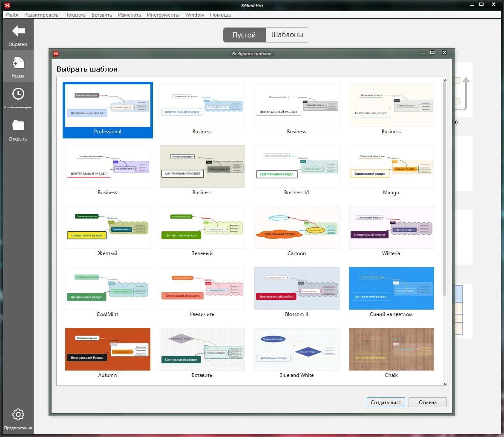Select the Увеличить template
The height and width of the screenshot is (437, 504).
pos(202,288)
